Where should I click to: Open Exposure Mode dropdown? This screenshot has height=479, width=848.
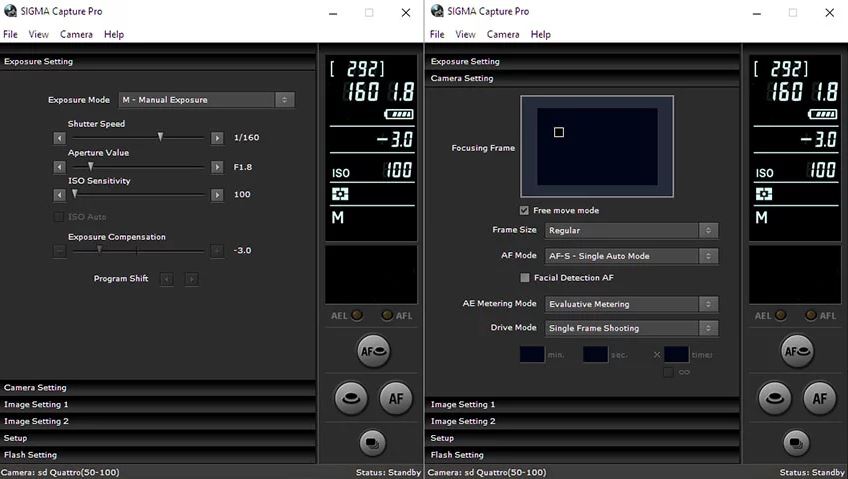(x=207, y=100)
